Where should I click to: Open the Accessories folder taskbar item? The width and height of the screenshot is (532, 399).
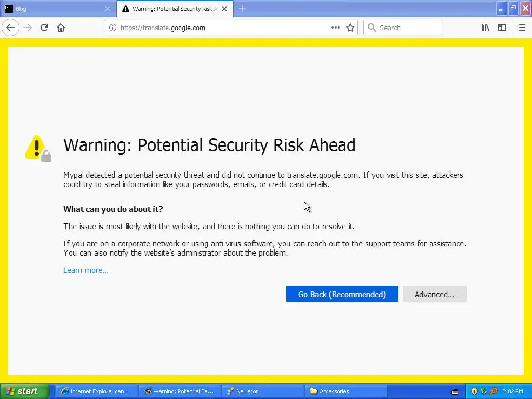click(346, 391)
